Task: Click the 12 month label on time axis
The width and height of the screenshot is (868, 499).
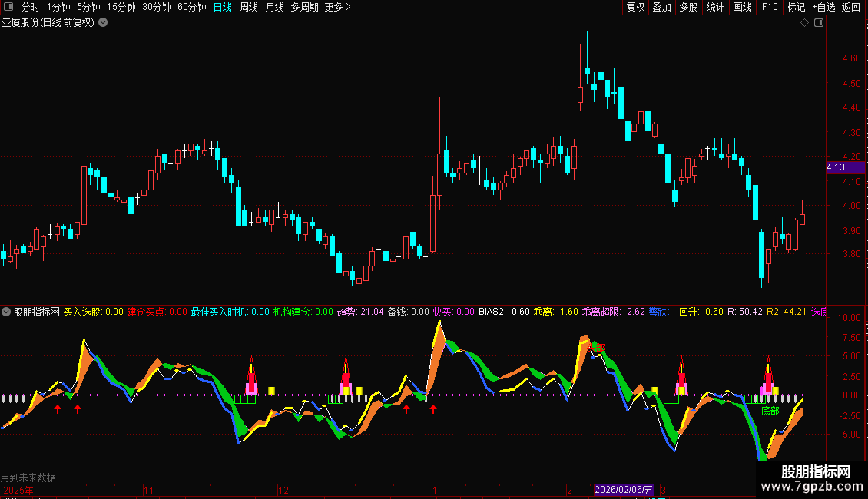Action: coord(283,490)
